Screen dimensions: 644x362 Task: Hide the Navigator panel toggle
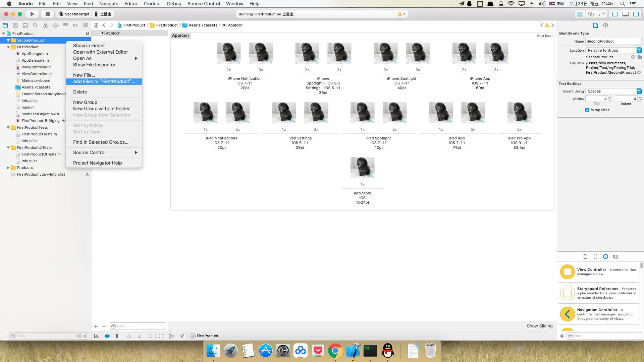(615, 14)
